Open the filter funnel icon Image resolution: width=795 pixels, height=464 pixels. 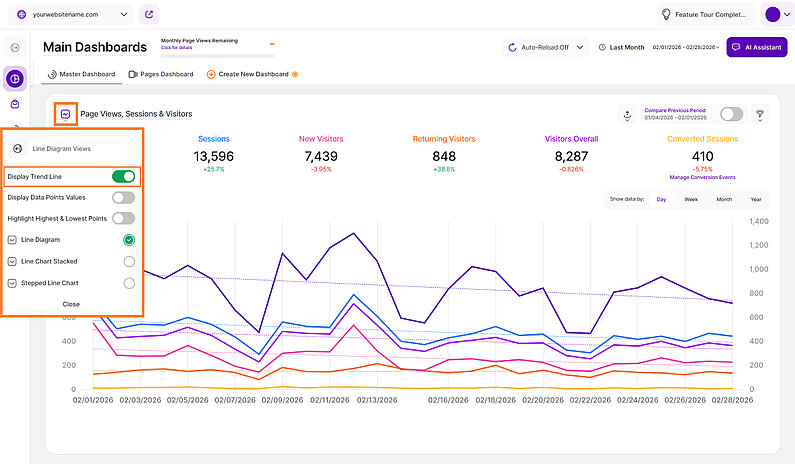pyautogui.click(x=760, y=114)
